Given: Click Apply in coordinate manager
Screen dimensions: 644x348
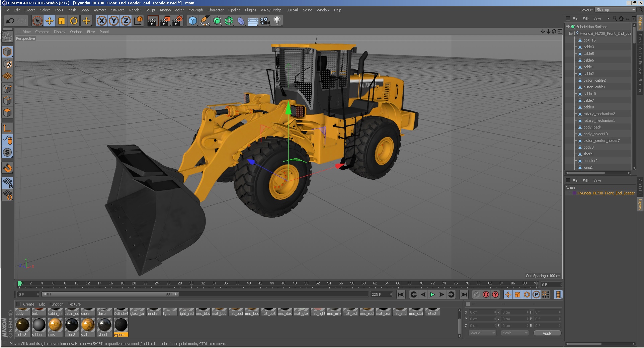Looking at the screenshot, I should pyautogui.click(x=547, y=333).
